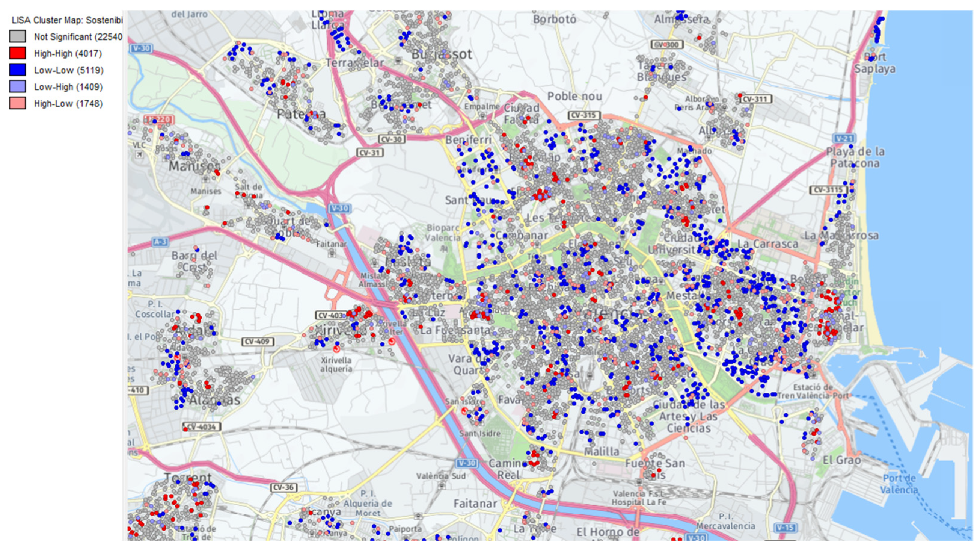The width and height of the screenshot is (980, 549).
Task: Click the High-High (4017) legend label
Action: 68,54
